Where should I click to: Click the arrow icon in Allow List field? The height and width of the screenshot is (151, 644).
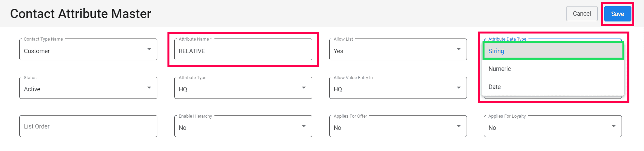(x=459, y=49)
